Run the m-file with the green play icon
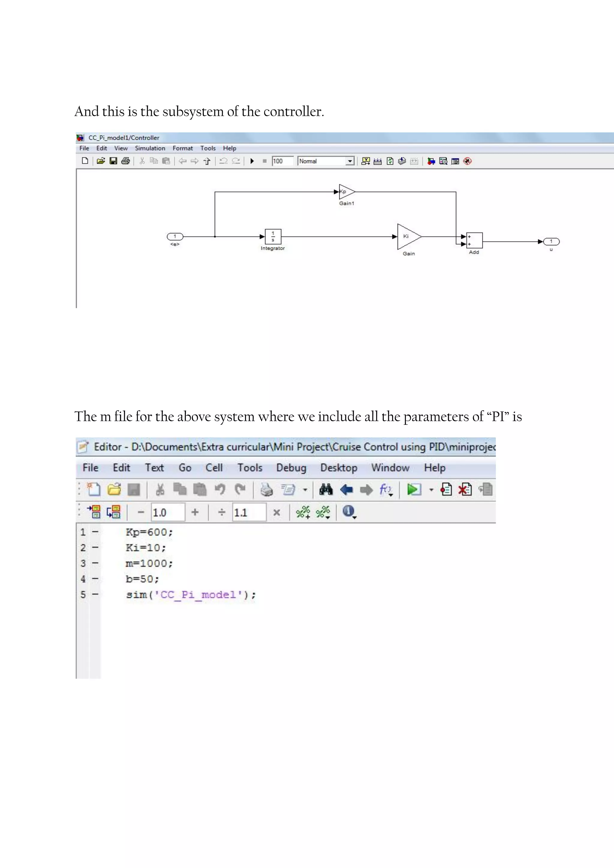 (414, 489)
